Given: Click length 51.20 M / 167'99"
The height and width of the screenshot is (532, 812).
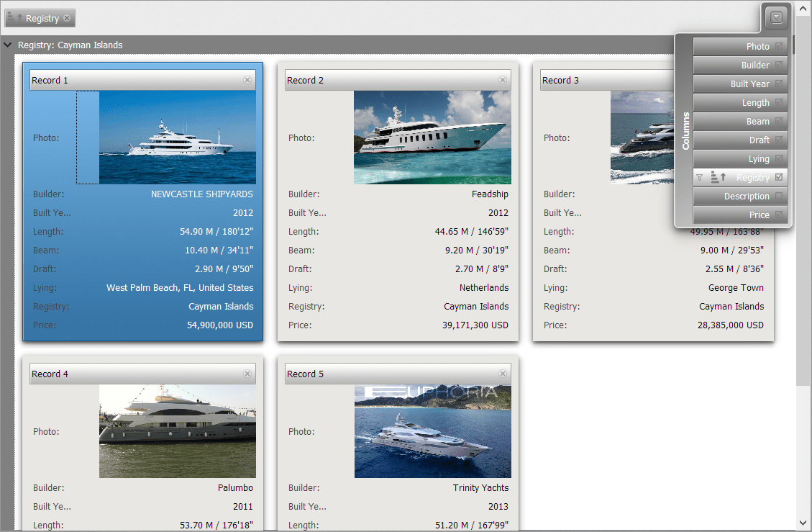Looking at the screenshot, I should click(x=472, y=525).
